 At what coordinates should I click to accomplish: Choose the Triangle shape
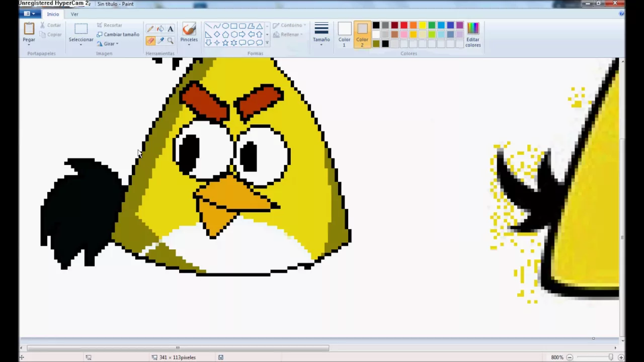260,26
